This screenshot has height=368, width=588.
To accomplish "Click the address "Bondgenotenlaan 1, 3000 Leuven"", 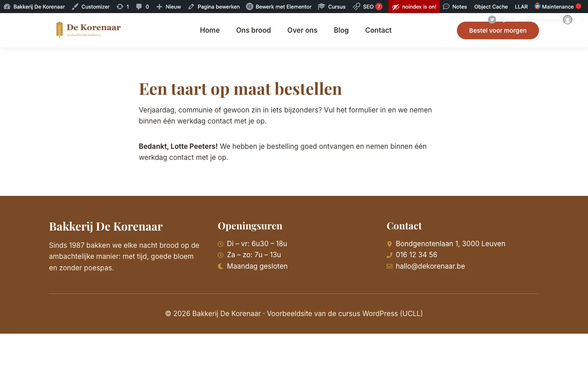I will 450,244.
